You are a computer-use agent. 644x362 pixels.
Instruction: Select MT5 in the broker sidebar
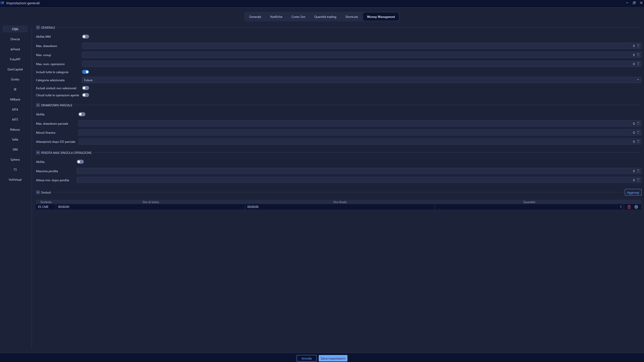pos(15,119)
